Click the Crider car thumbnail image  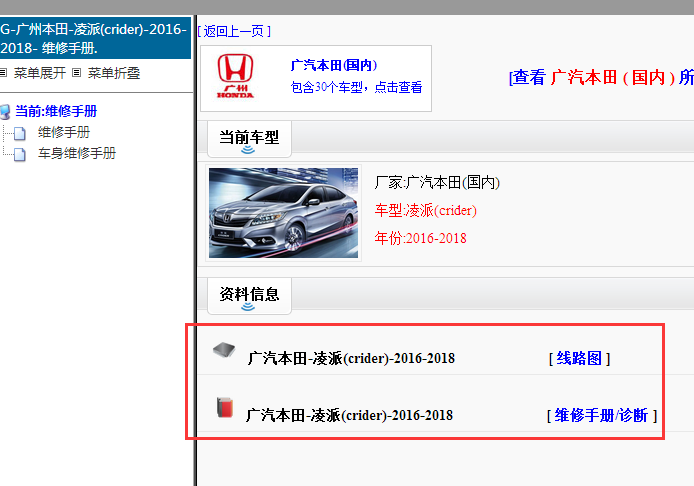coord(283,213)
